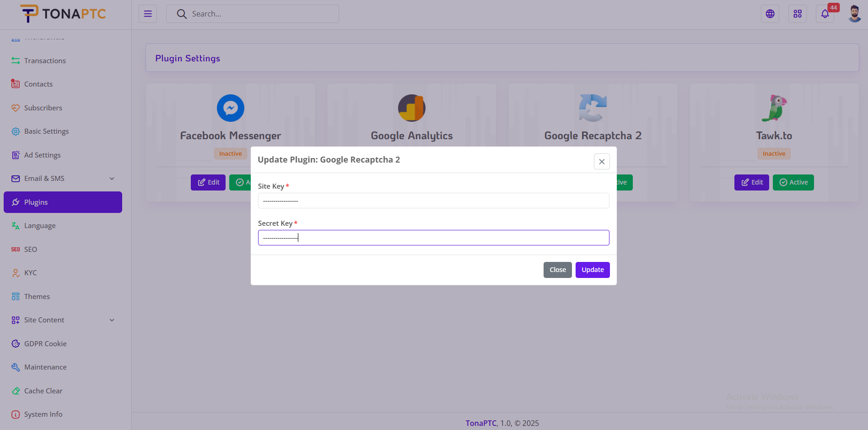Open the Themes menu item
The height and width of the screenshot is (430, 868).
click(63, 296)
